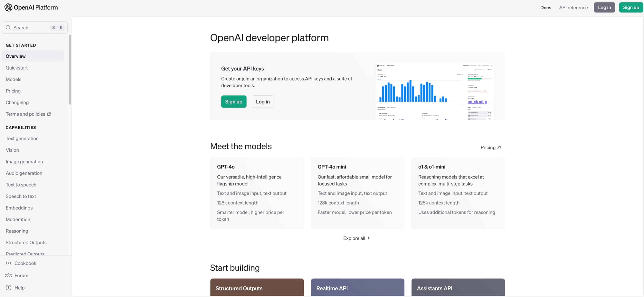Select Quickstart in the sidebar
Screen dimensions: 644x297
pyautogui.click(x=17, y=68)
